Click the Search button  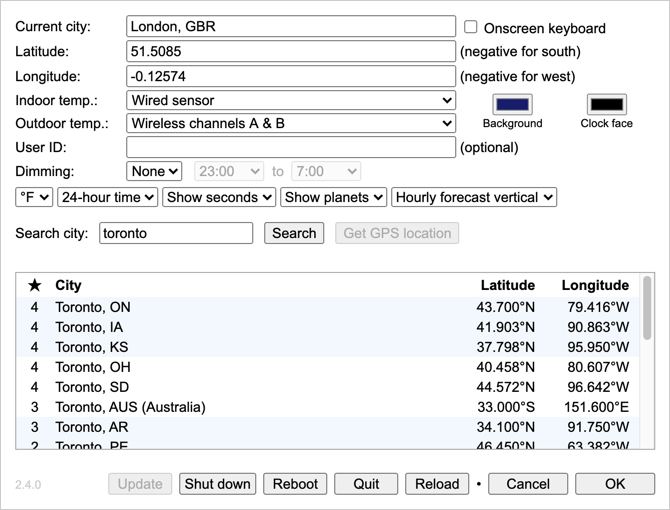(294, 233)
